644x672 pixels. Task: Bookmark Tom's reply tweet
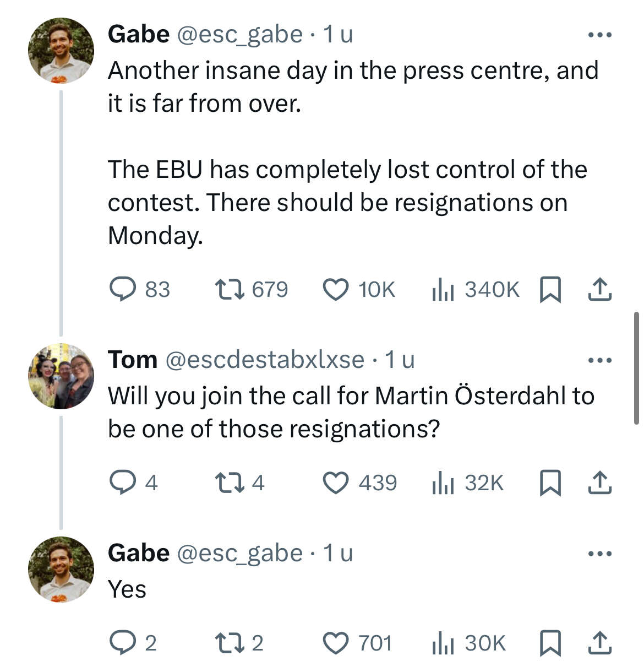click(549, 483)
